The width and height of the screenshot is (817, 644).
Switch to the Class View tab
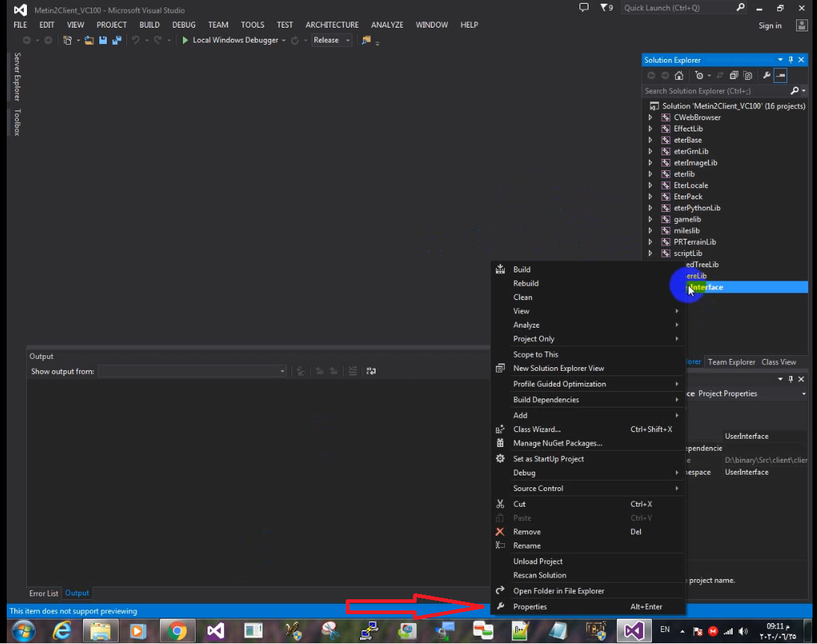click(778, 363)
